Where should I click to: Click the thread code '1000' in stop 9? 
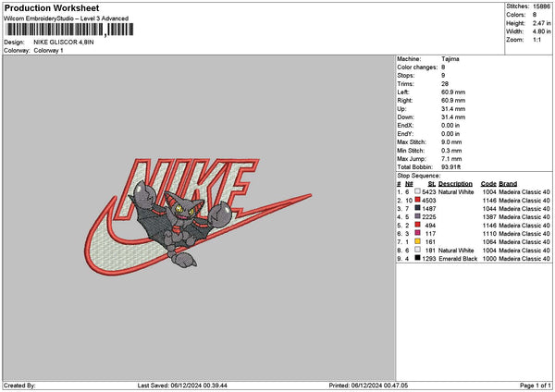coord(489,259)
